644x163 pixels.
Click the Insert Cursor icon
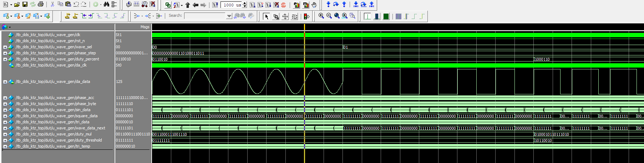point(67,16)
